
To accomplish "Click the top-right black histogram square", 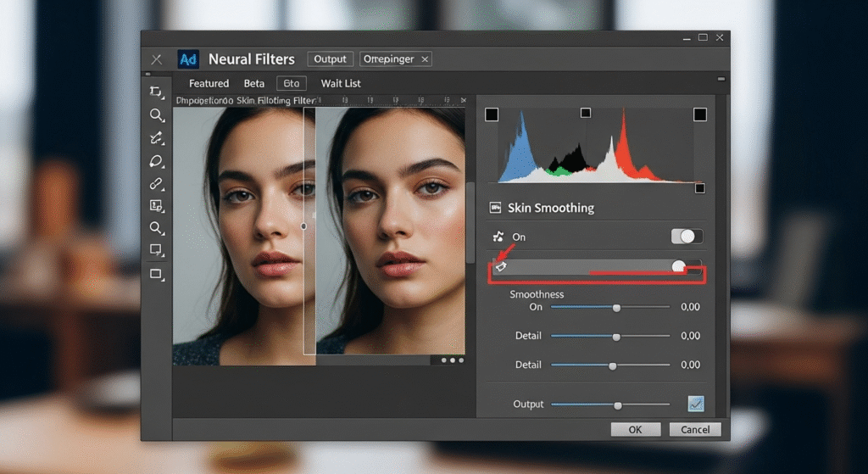I will (x=699, y=114).
